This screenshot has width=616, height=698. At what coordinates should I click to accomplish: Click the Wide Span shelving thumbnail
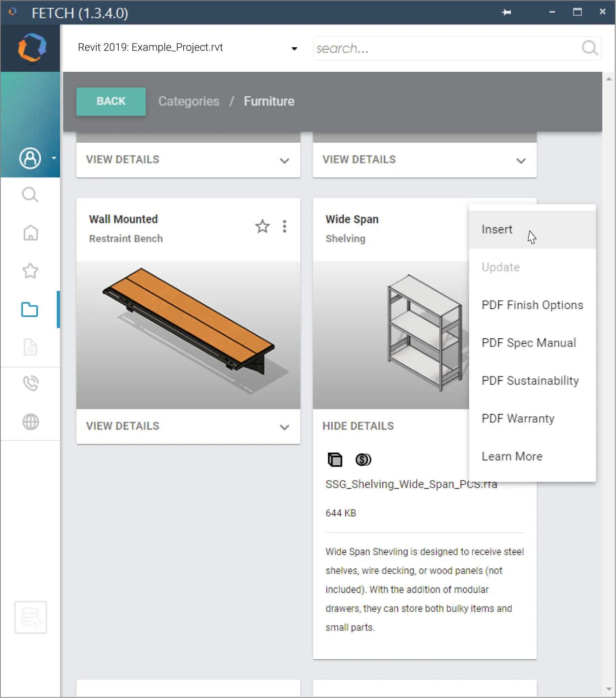click(391, 335)
